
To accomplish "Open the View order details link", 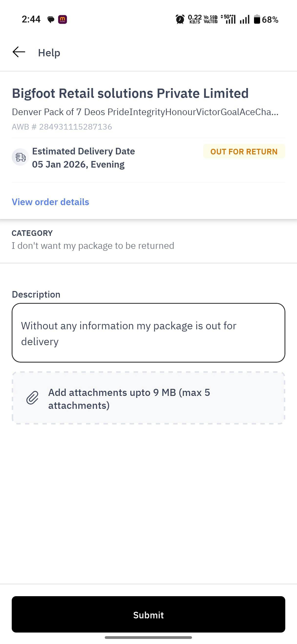I will (51, 202).
